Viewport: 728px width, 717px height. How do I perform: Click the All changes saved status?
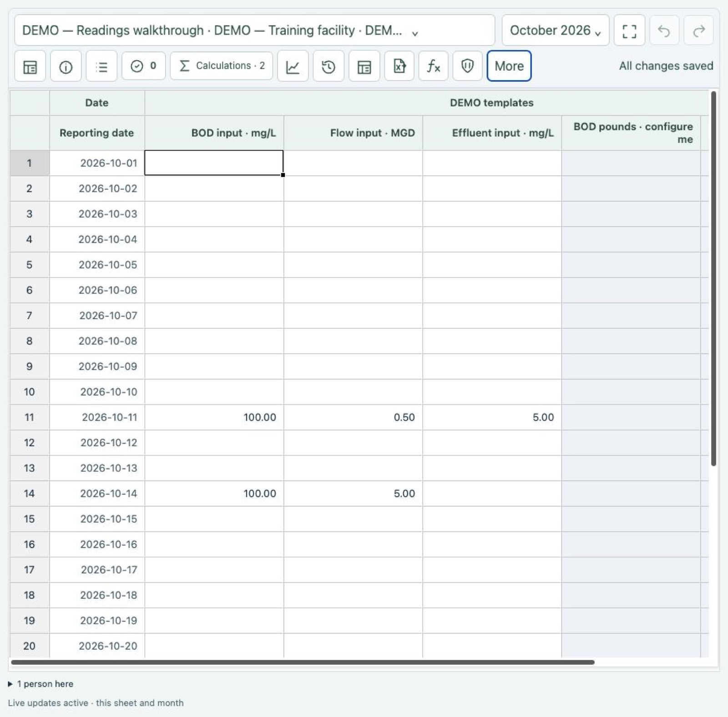666,66
